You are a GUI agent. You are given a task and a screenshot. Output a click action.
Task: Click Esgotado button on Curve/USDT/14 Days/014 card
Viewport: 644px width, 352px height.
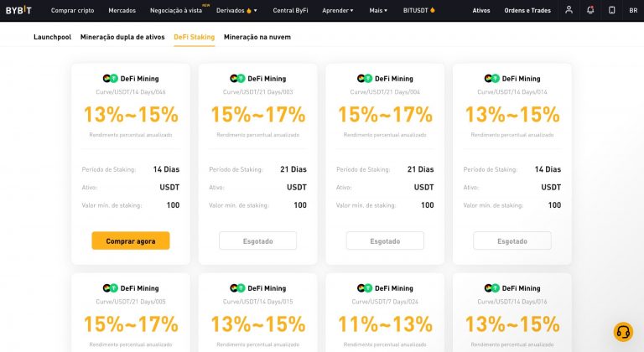click(x=512, y=241)
